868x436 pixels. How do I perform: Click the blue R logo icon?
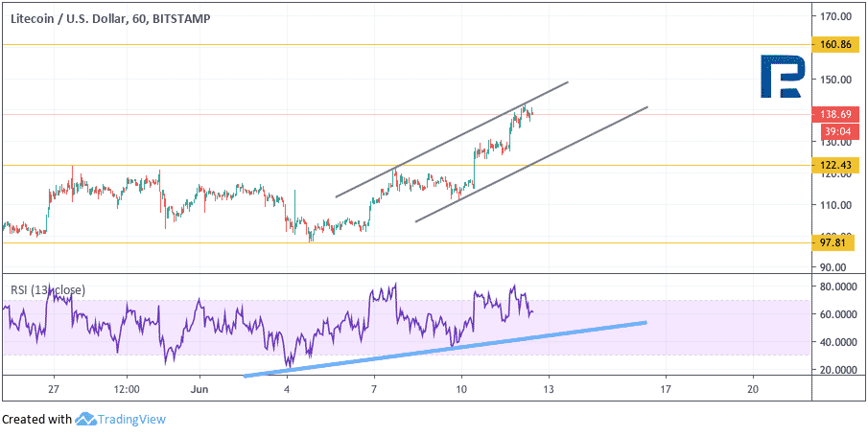[x=783, y=77]
